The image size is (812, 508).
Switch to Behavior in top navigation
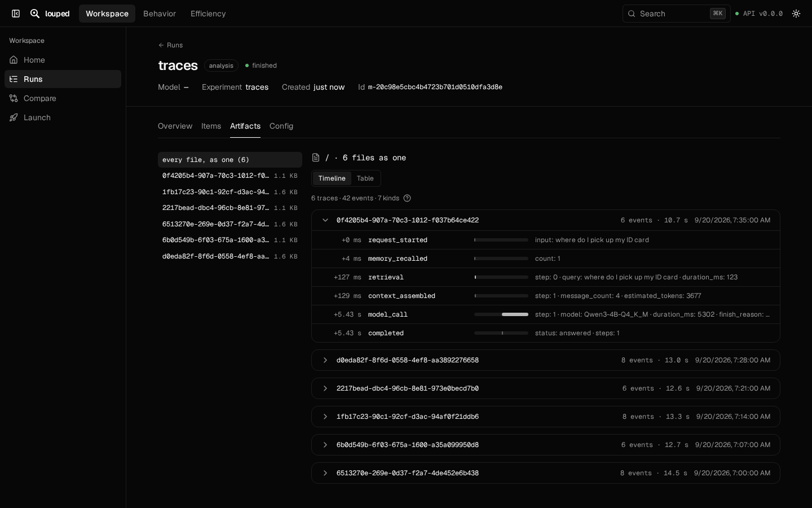[160, 14]
